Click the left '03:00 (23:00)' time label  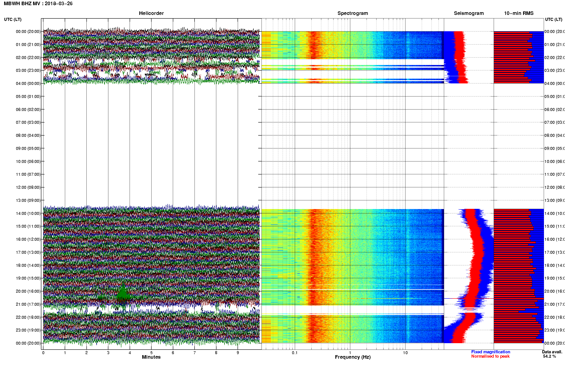(28, 70)
